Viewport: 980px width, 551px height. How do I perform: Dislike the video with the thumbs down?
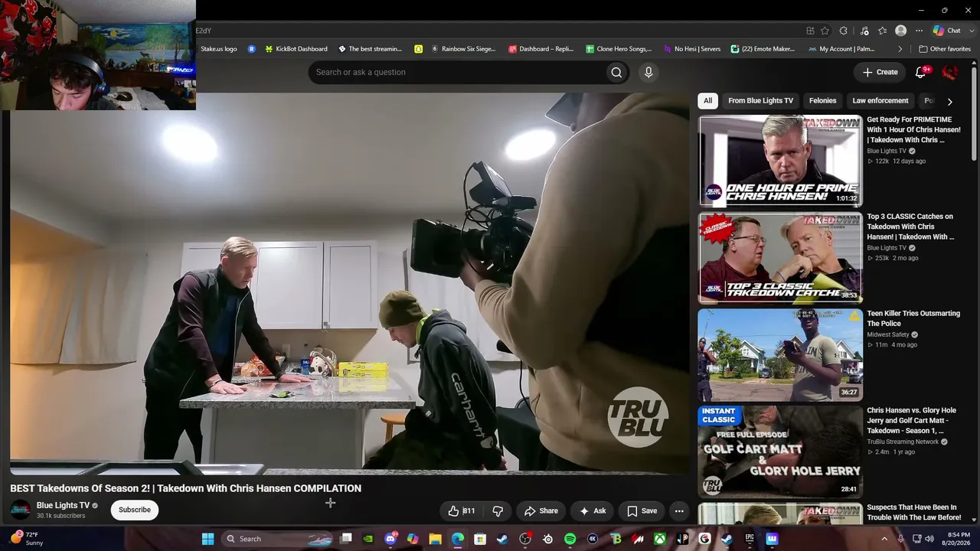(498, 511)
